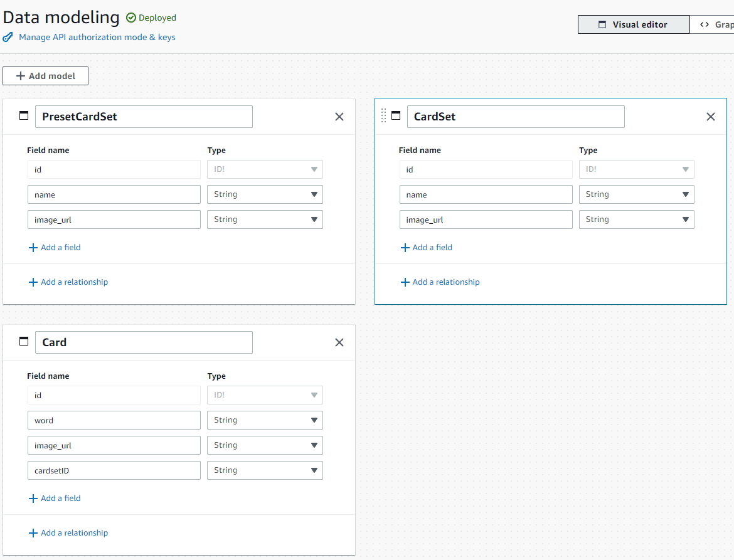The width and height of the screenshot is (734, 560).
Task: Switch to the GraphQL schema tab
Action: coord(714,24)
